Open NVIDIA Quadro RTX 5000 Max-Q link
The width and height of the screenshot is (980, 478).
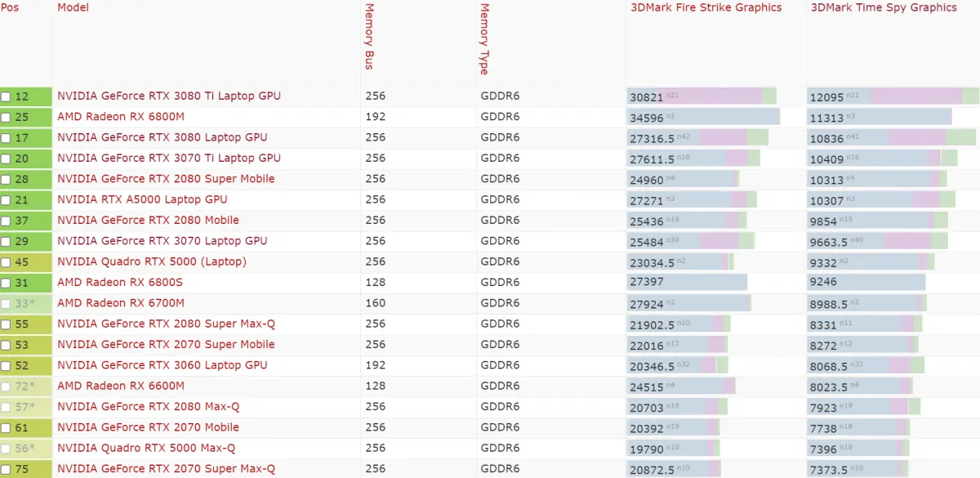pos(146,448)
